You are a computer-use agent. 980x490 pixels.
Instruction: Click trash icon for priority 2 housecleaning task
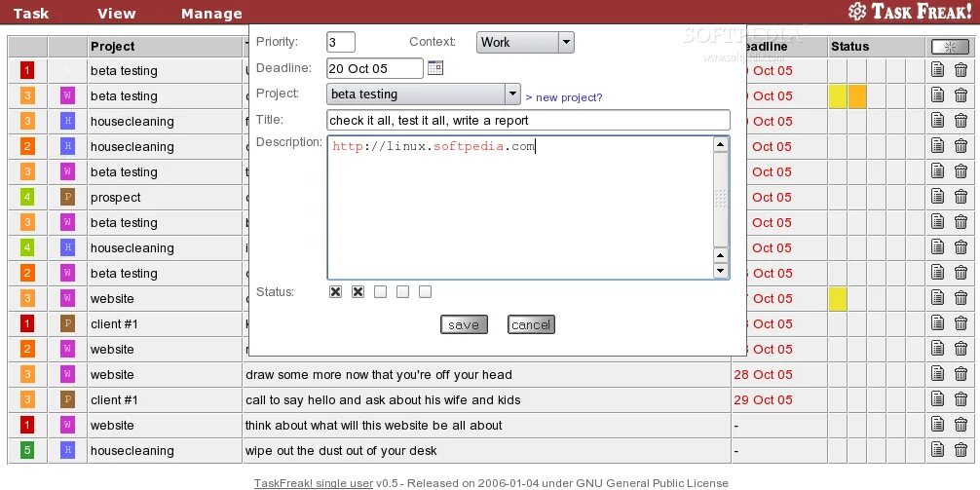pyautogui.click(x=961, y=146)
